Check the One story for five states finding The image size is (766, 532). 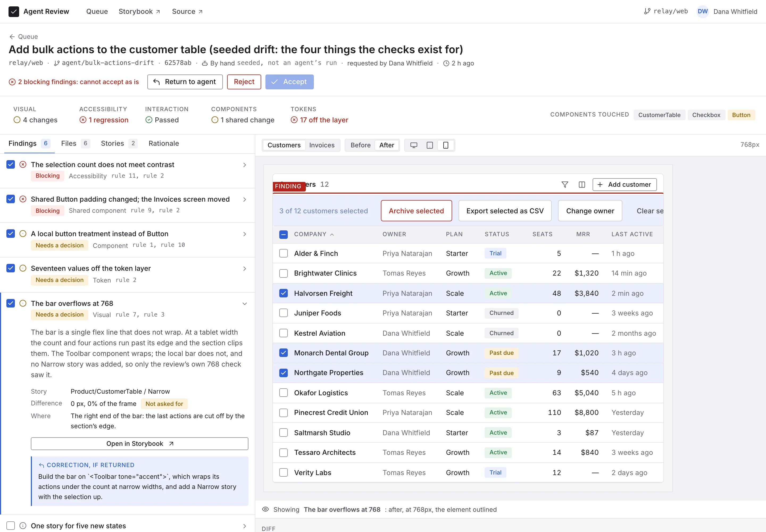[11, 526]
